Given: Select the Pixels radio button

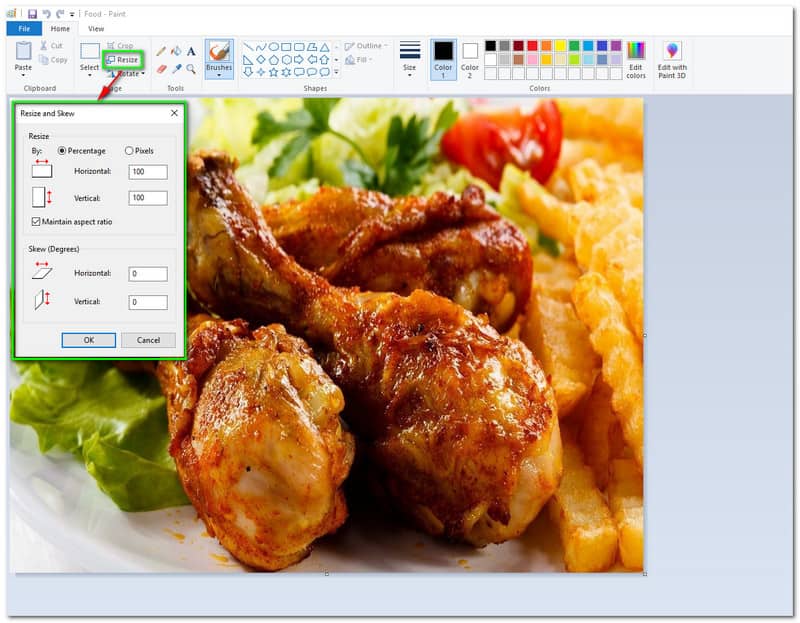Looking at the screenshot, I should click(130, 150).
